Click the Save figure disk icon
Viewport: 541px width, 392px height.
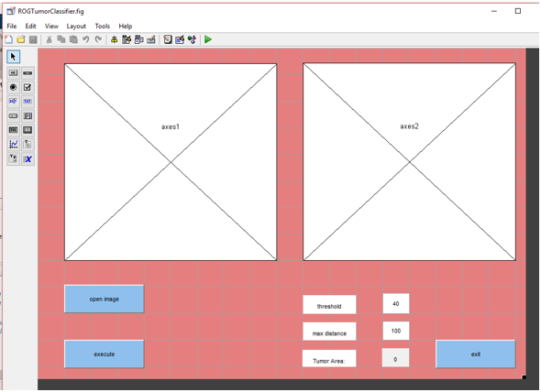coord(33,39)
